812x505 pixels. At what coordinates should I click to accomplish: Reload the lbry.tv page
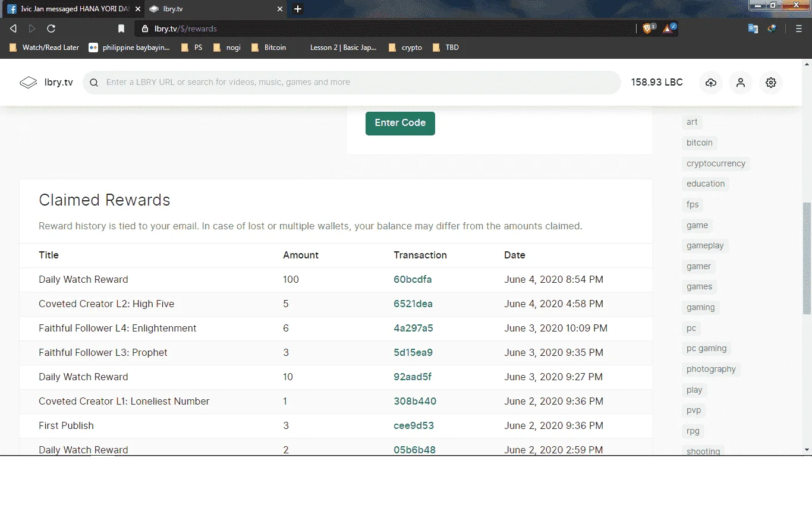pos(51,29)
